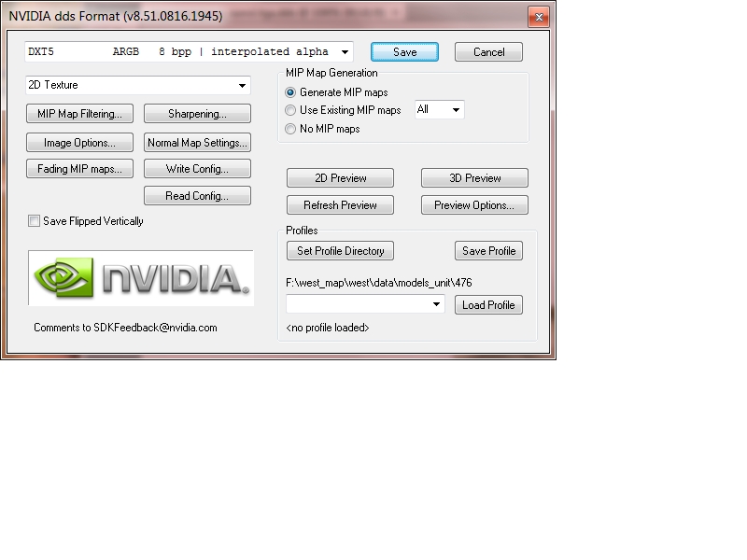Click the SDKFeedback@nvidia.com comments text
Screen dimensions: 747x560
pyautogui.click(x=125, y=328)
